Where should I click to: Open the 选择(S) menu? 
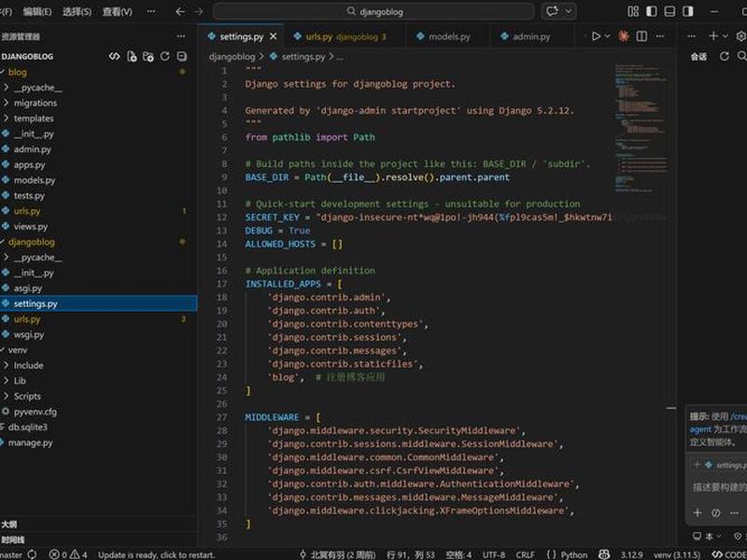77,11
